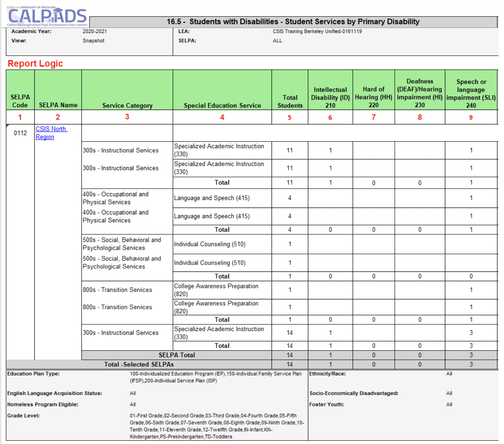Click LEA value CSIS Training Berkeley Unified-0161119
The width and height of the screenshot is (504, 444).
tap(317, 31)
